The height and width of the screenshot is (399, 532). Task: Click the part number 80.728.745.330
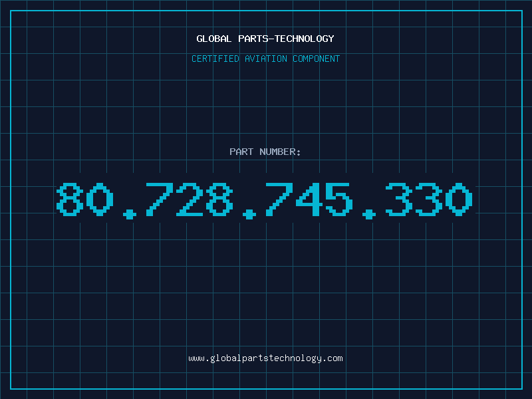(264, 200)
